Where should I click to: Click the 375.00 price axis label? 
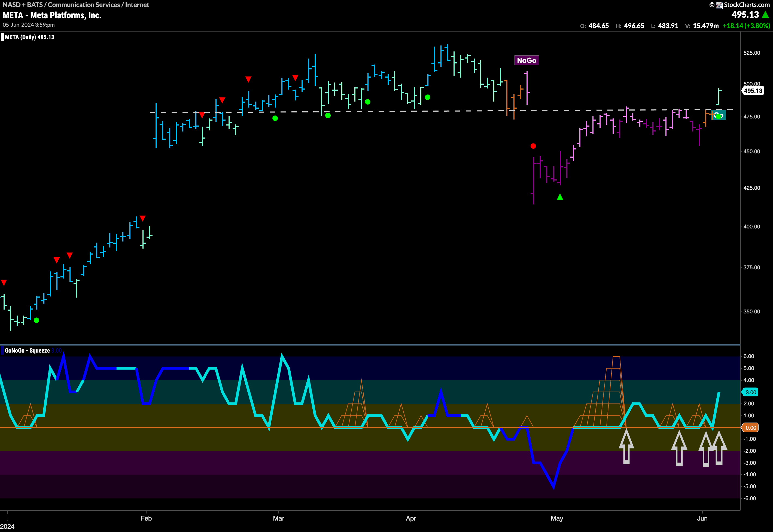(752, 268)
